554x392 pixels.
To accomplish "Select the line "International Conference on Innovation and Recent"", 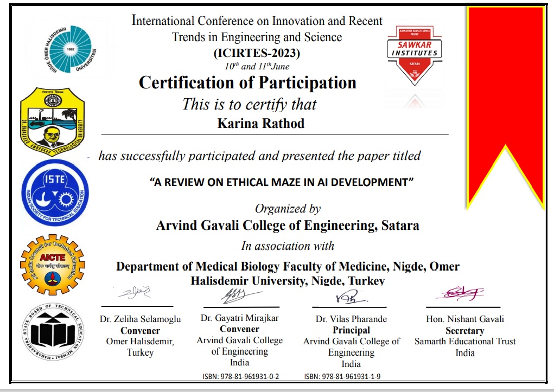I will pyautogui.click(x=257, y=21).
